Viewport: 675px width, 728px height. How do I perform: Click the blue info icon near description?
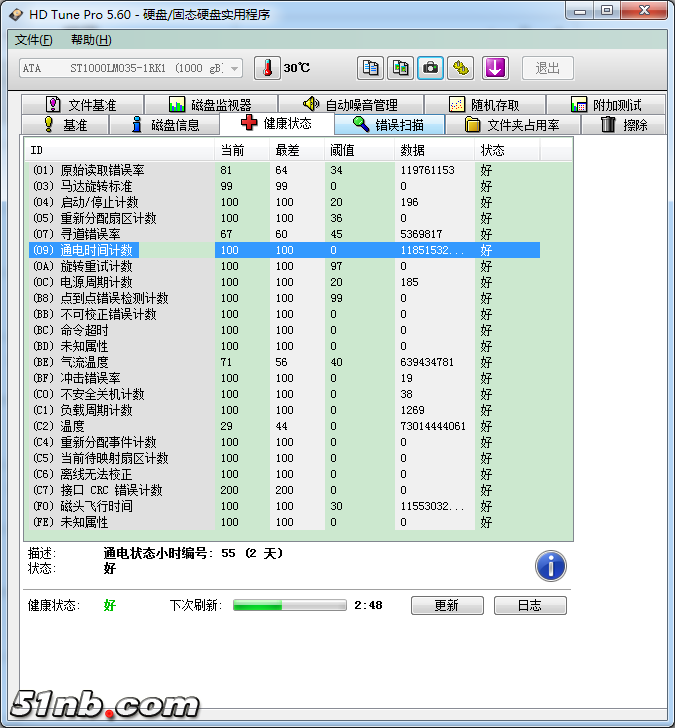click(x=550, y=566)
